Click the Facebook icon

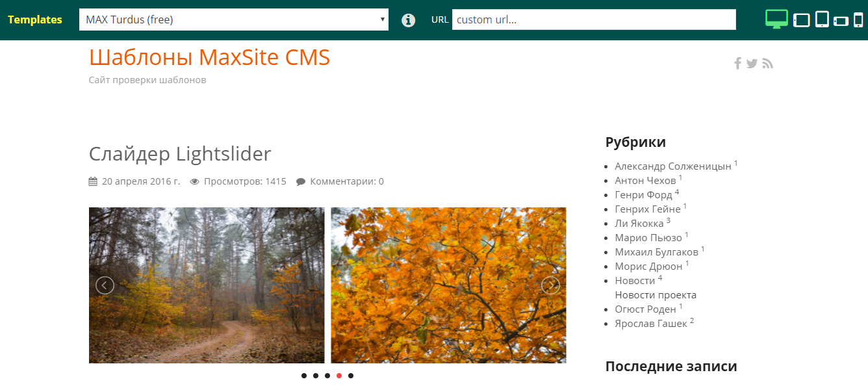[x=737, y=63]
